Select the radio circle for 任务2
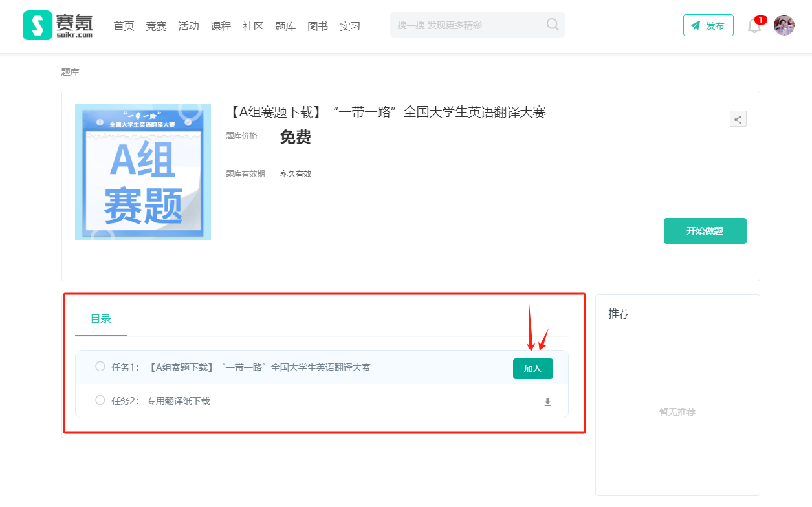 coord(100,400)
